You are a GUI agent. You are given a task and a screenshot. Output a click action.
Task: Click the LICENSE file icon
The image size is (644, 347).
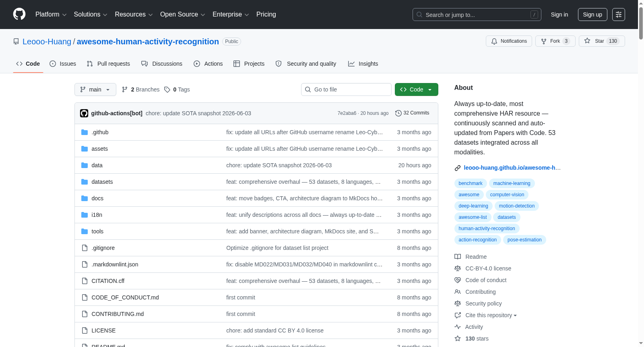[85, 330]
